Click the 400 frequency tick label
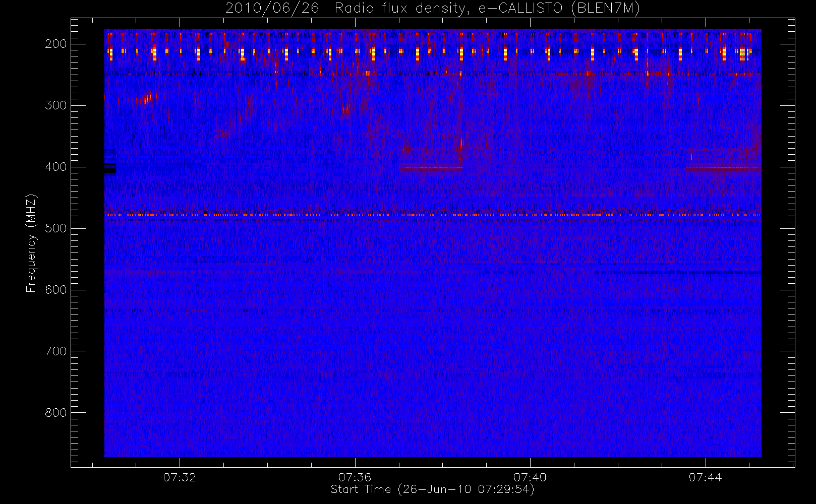The width and height of the screenshot is (816, 504). (x=56, y=167)
